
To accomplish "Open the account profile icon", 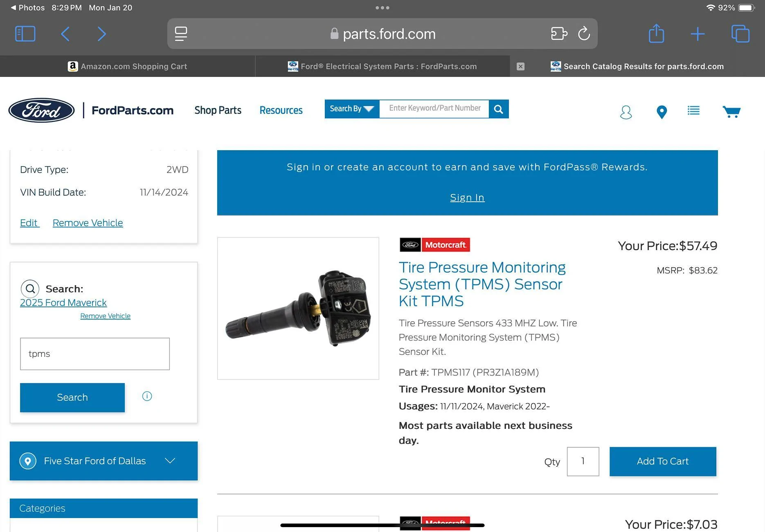I will (x=626, y=112).
